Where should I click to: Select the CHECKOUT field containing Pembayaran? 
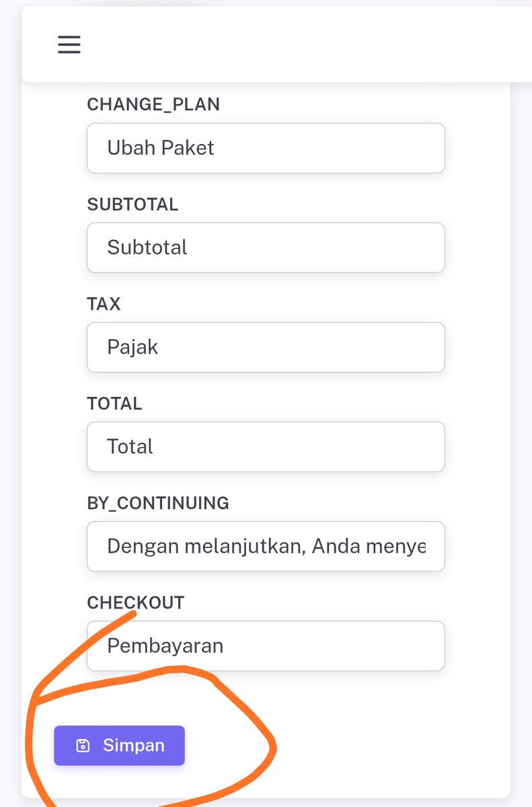point(266,646)
